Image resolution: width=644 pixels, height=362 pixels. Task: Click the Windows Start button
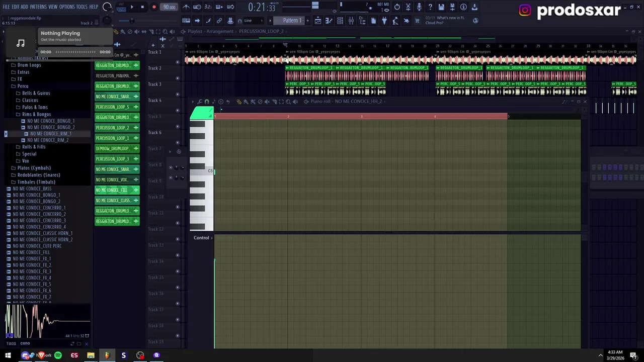[x=8, y=355]
